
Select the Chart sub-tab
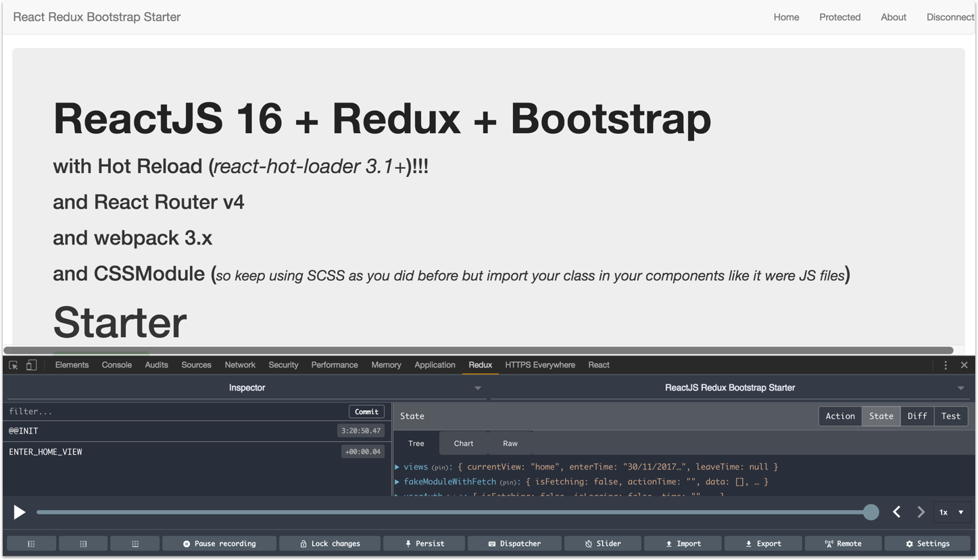(464, 443)
